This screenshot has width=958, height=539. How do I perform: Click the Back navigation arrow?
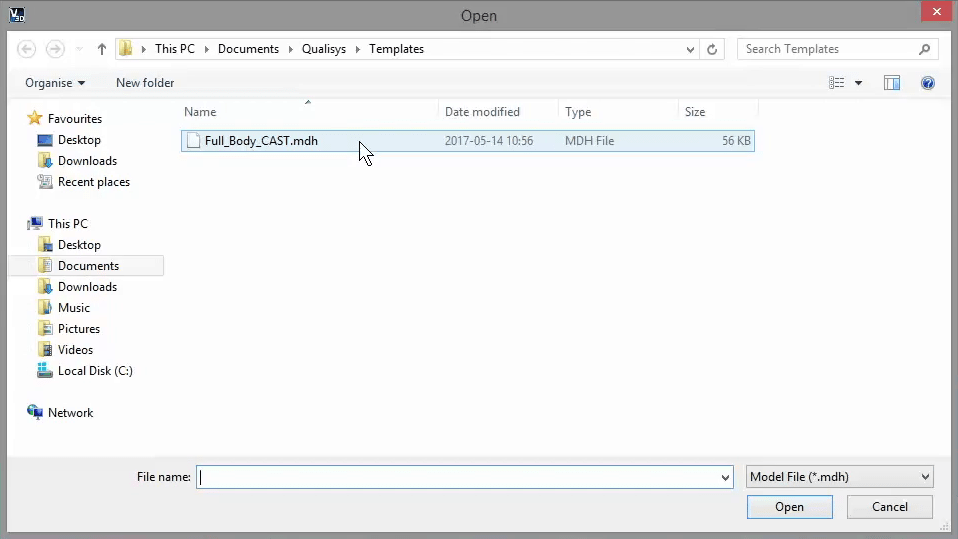pyautogui.click(x=27, y=49)
